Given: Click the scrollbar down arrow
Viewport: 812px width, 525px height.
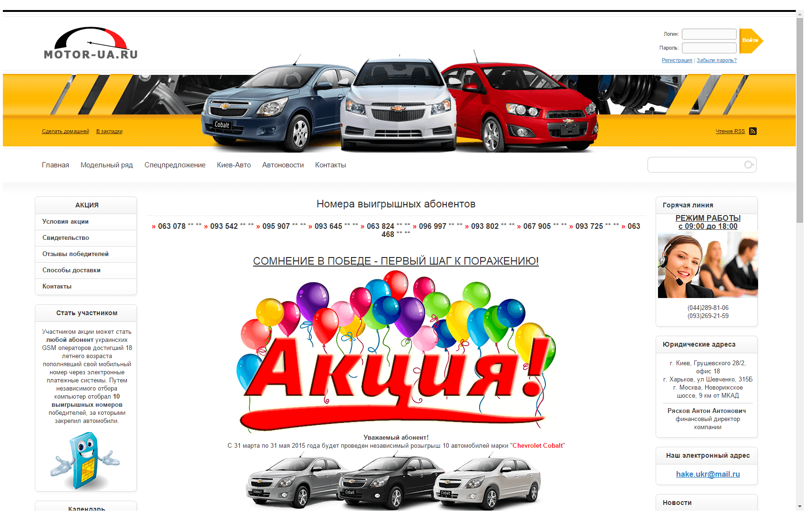Looking at the screenshot, I should [x=800, y=506].
